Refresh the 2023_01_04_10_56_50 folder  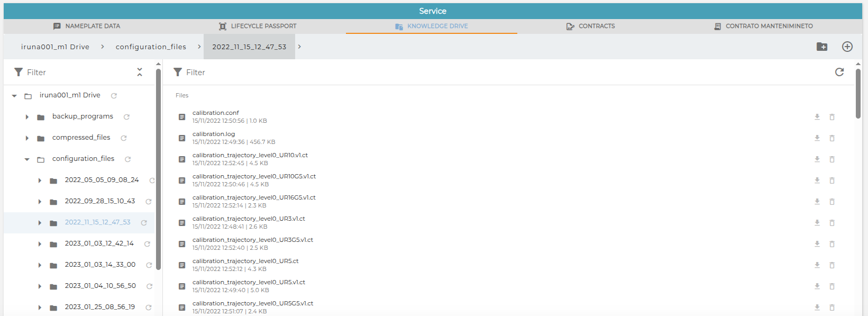pyautogui.click(x=150, y=286)
